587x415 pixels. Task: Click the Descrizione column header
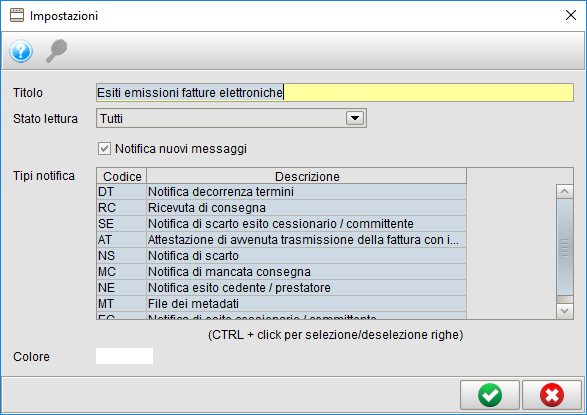(307, 176)
